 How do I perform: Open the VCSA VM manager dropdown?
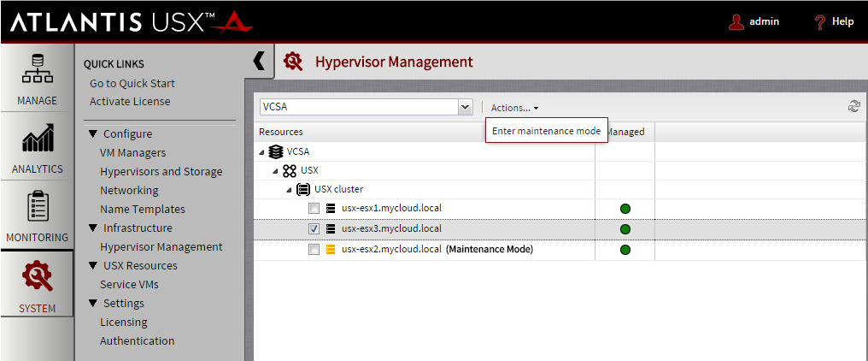tap(466, 107)
